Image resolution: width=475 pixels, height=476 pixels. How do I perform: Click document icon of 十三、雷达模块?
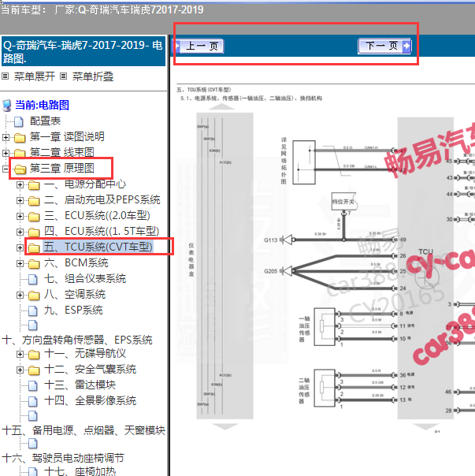point(33,386)
